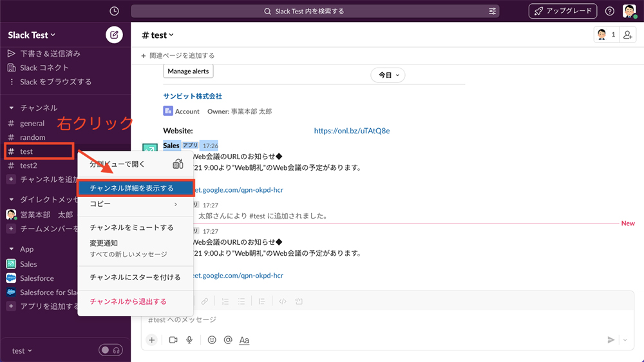Screen dimensions: 644x362
Task: Open the 下書き＆送信済み item
Action: (x=44, y=53)
